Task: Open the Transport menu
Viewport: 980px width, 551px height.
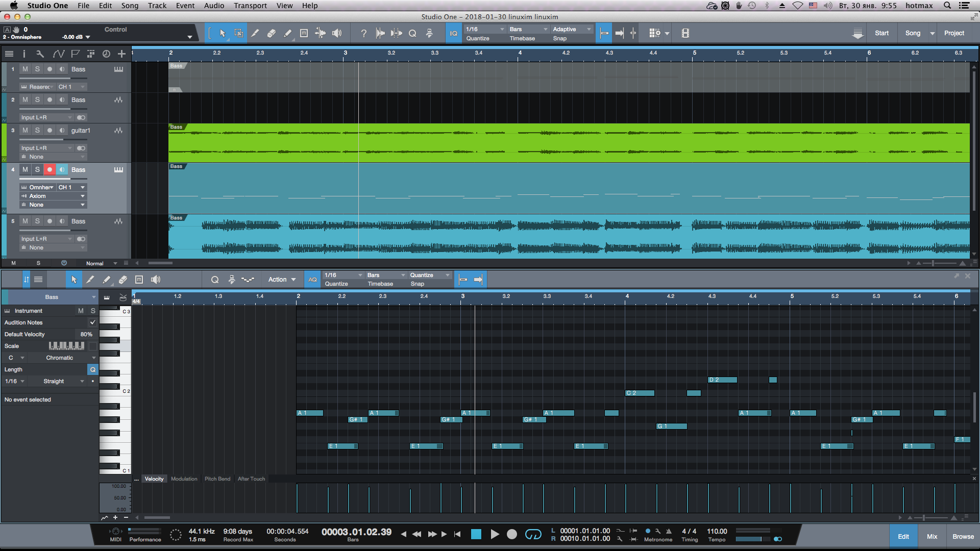Action: [250, 6]
